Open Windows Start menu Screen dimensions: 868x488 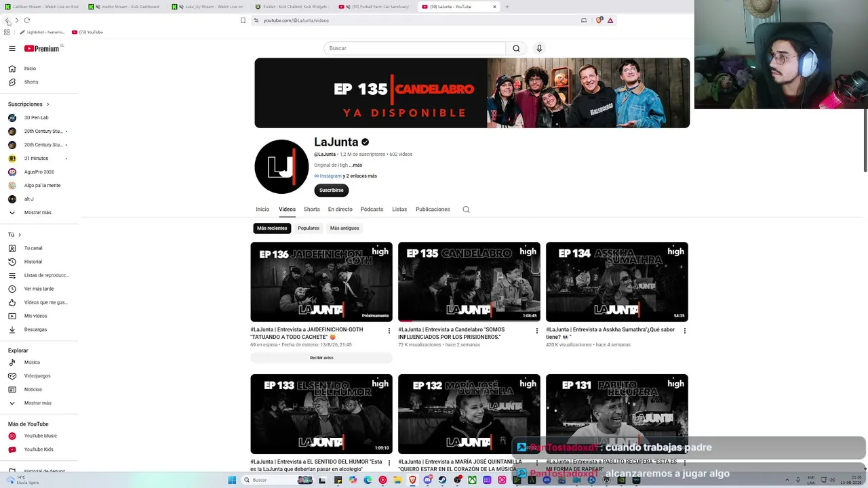tap(232, 480)
